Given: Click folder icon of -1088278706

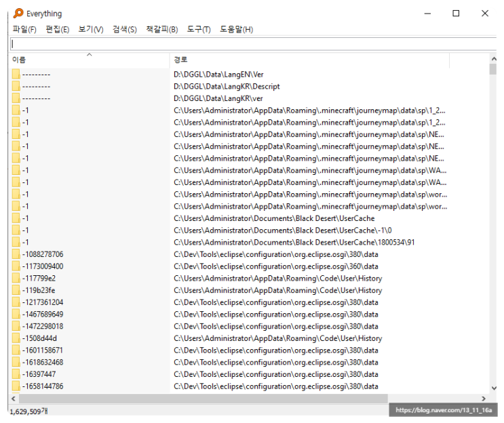Looking at the screenshot, I should (16, 254).
